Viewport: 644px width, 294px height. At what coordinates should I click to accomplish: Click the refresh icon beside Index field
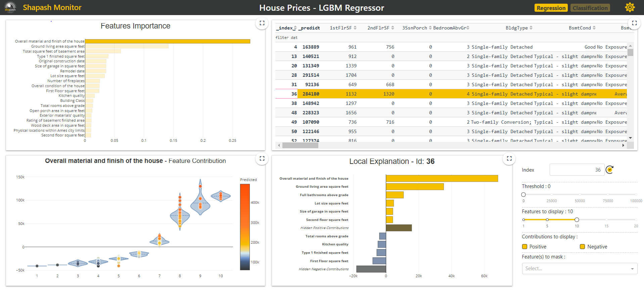tap(609, 170)
